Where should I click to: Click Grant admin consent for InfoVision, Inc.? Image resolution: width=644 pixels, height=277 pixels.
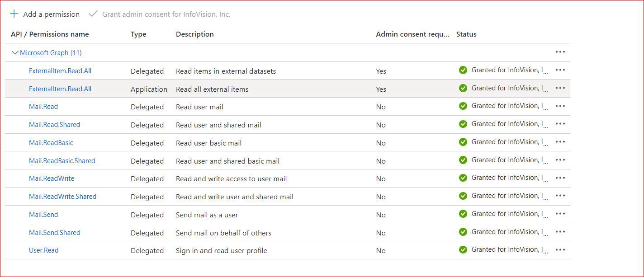click(x=160, y=14)
